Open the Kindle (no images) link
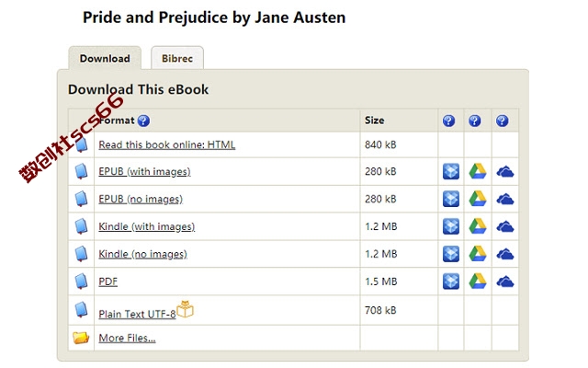 [142, 254]
